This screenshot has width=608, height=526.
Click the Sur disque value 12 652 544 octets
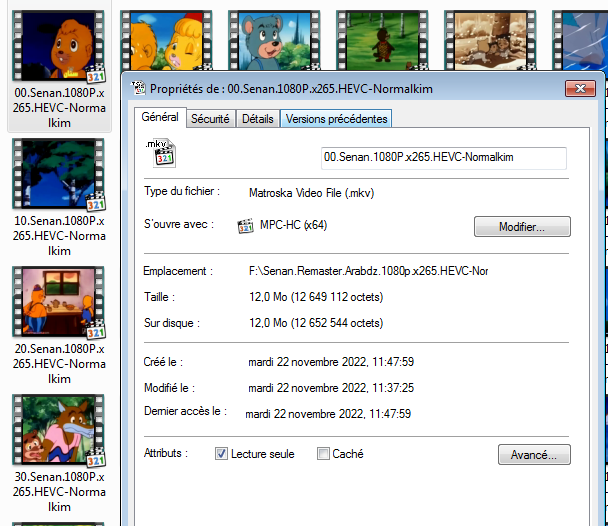point(316,323)
